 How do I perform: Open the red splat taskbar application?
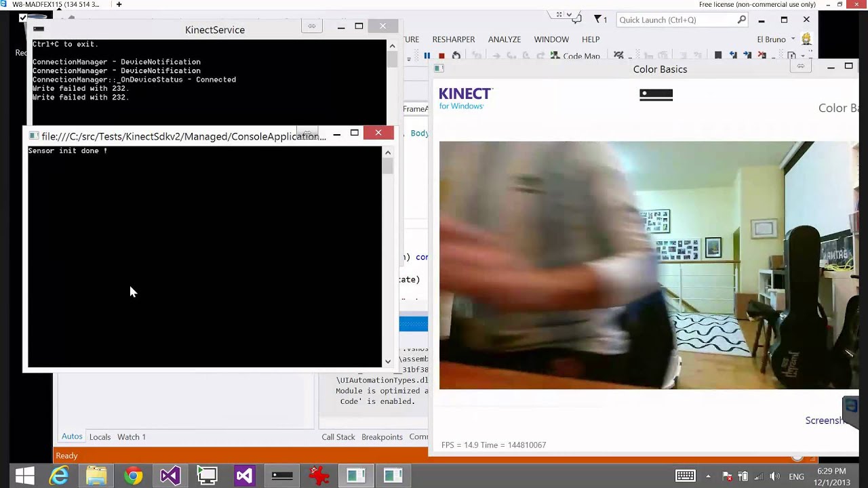319,476
